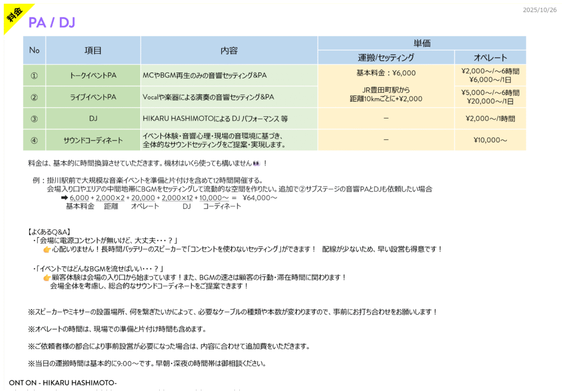Select the 単価 table header
The height and width of the screenshot is (392, 562).
coord(421,43)
